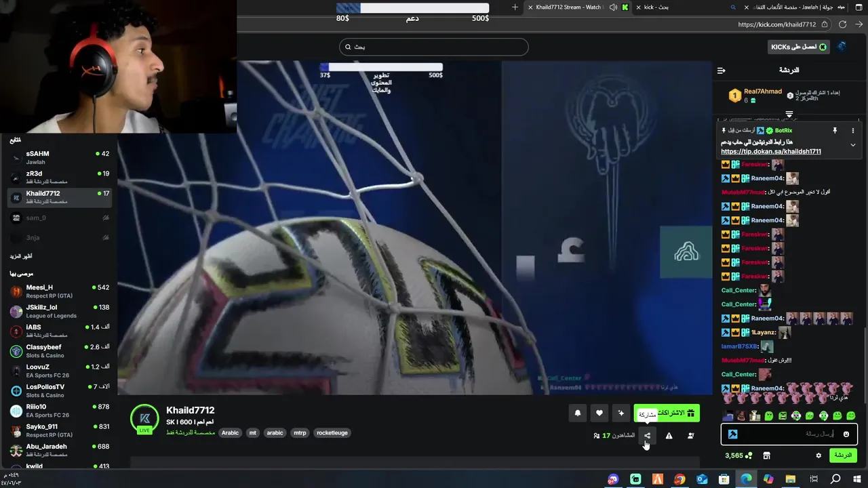The height and width of the screenshot is (488, 868).
Task: Open zR3d channel in sidebar
Action: (60, 178)
